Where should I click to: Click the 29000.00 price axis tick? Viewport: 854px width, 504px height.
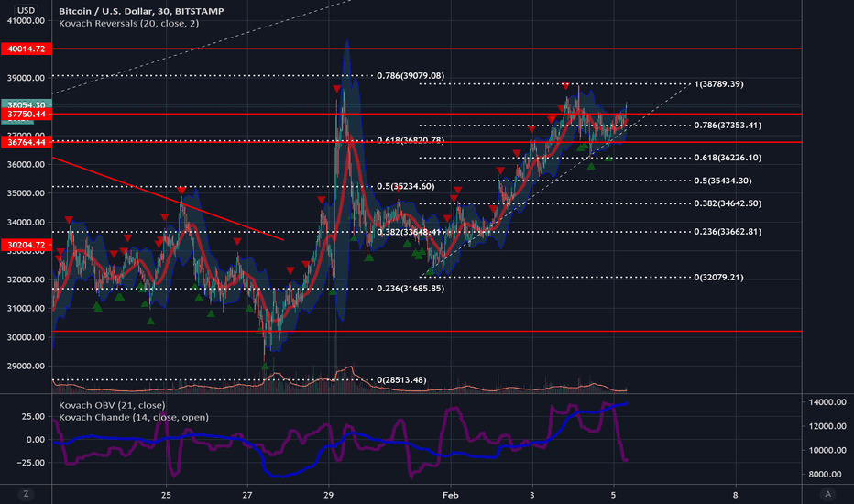(27, 367)
